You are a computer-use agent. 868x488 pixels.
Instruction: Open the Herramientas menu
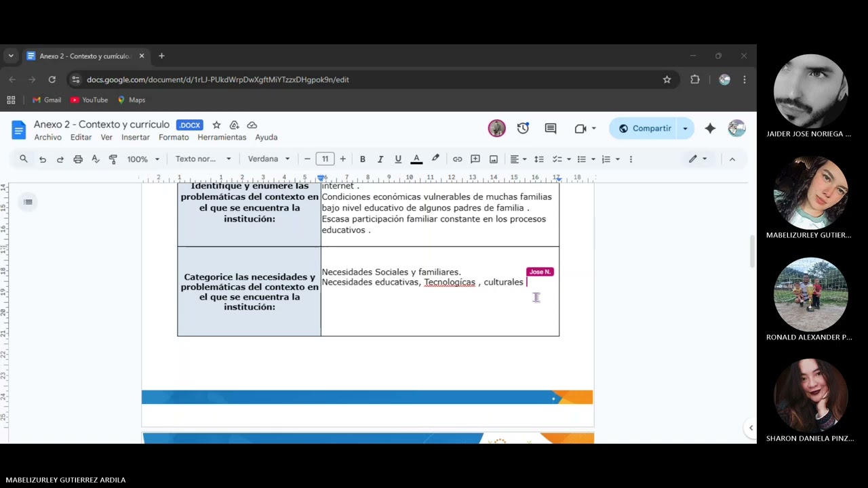(x=222, y=137)
